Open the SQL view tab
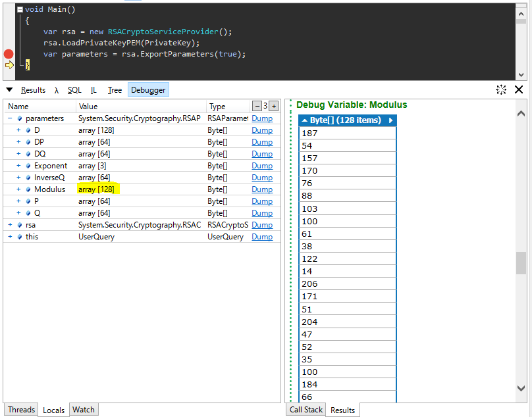This screenshot has width=532, height=417. click(x=74, y=89)
